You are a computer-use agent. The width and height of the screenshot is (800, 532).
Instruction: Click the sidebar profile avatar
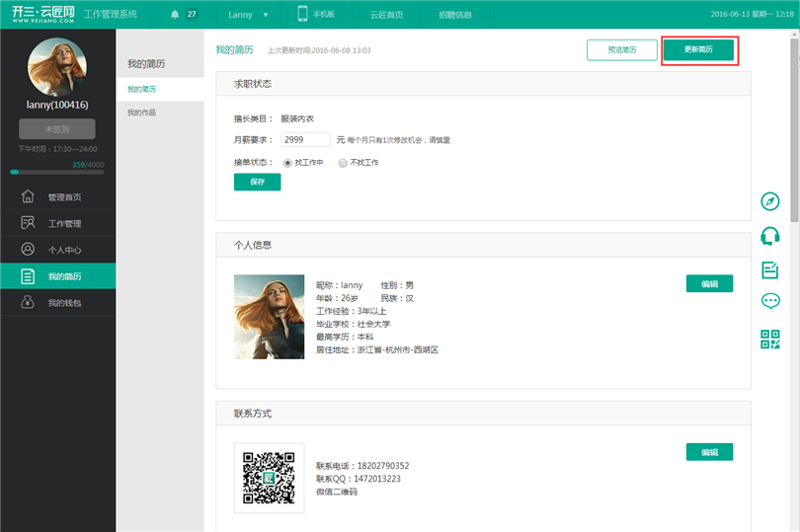[57, 66]
